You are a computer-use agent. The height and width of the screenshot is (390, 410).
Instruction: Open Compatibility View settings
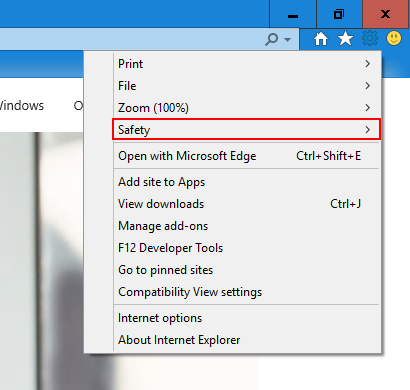pos(247,292)
